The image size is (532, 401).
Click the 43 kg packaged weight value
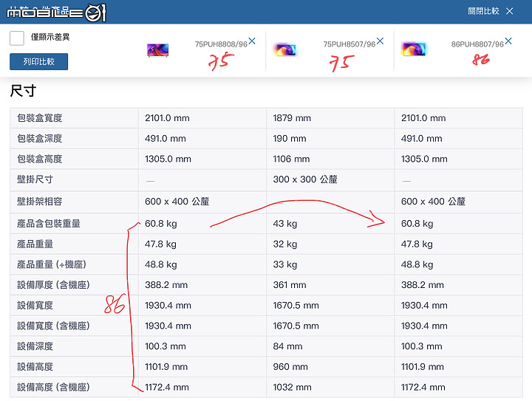285,224
